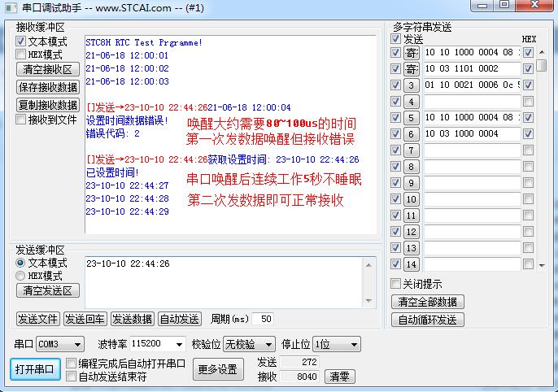558x392 pixels.
Task: Click the period (ms) input field
Action: pos(263,319)
